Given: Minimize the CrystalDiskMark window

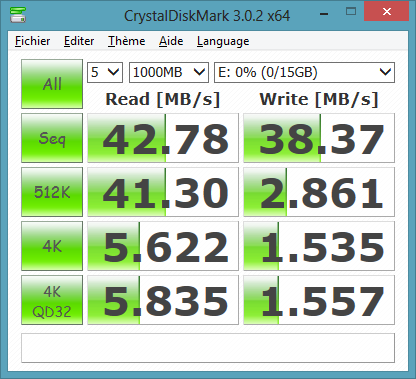Looking at the screenshot, I should point(324,14).
